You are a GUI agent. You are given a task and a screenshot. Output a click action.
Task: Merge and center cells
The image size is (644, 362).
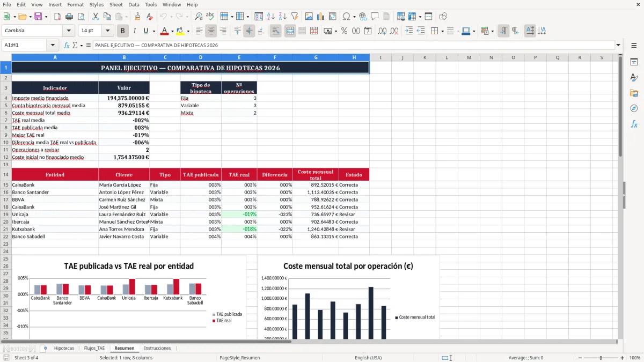pyautogui.click(x=290, y=31)
